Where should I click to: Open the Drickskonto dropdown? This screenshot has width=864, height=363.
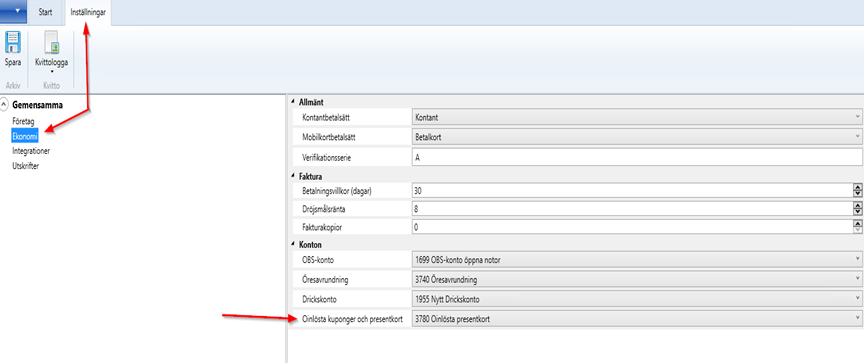(636, 299)
